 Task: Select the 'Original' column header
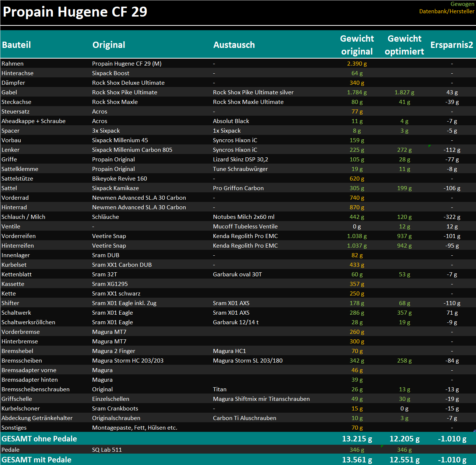109,45
